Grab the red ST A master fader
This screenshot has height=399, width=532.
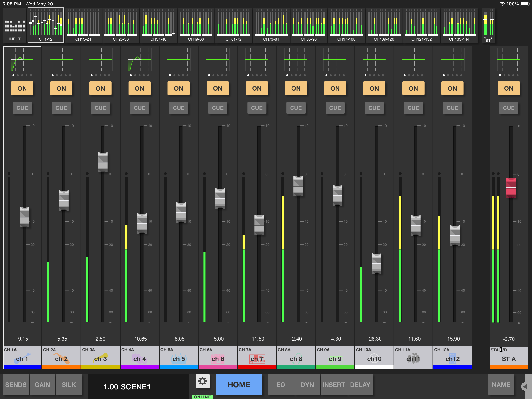coord(511,188)
